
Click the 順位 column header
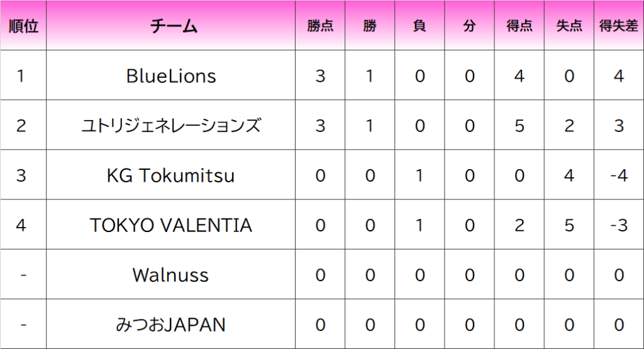(x=23, y=26)
